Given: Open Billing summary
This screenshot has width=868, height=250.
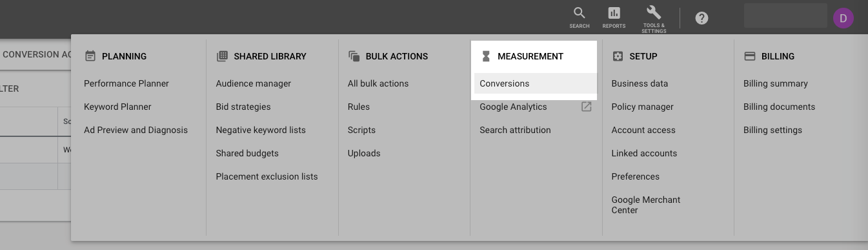Looking at the screenshot, I should (x=775, y=83).
